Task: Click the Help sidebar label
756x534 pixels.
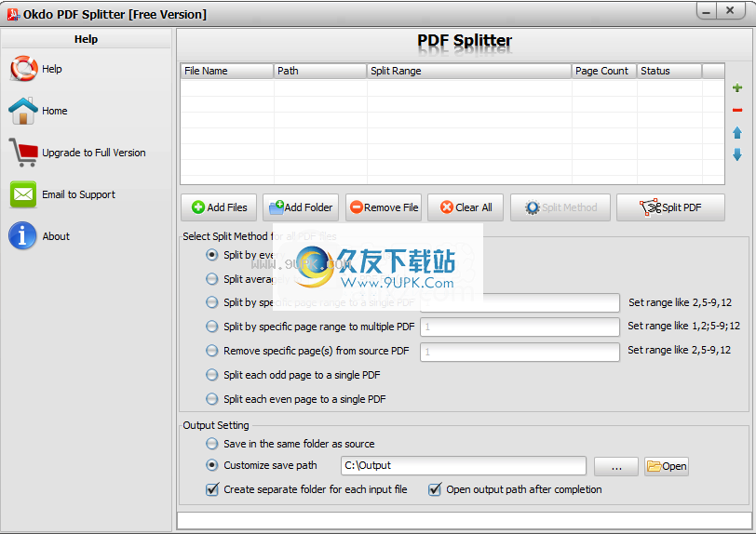Action: click(52, 69)
